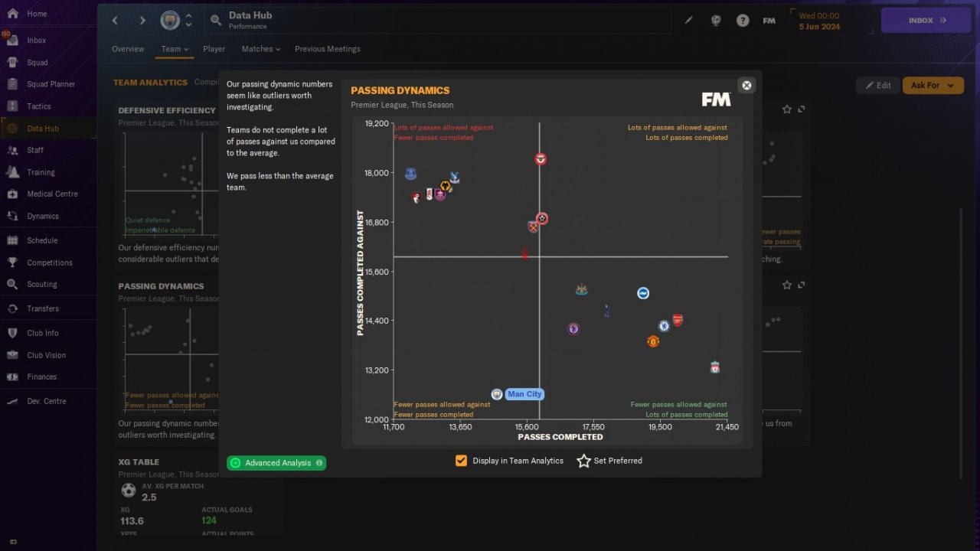This screenshot has height=551, width=980.
Task: Open the Dynamics screen
Action: click(x=43, y=216)
